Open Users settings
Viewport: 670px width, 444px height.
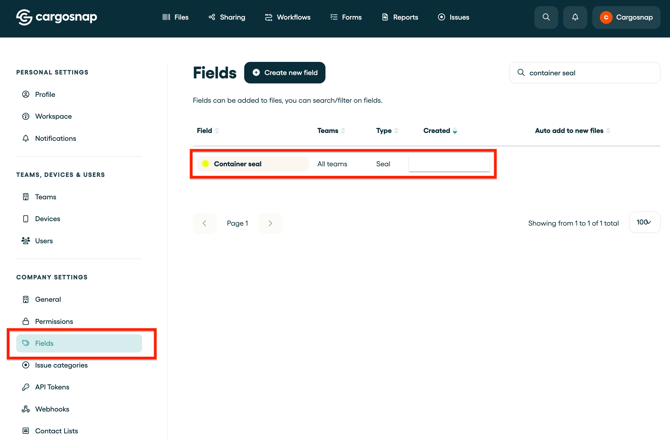pos(44,241)
